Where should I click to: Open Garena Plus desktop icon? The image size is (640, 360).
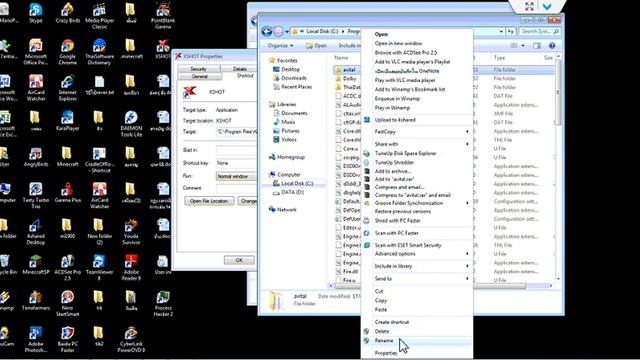67,192
